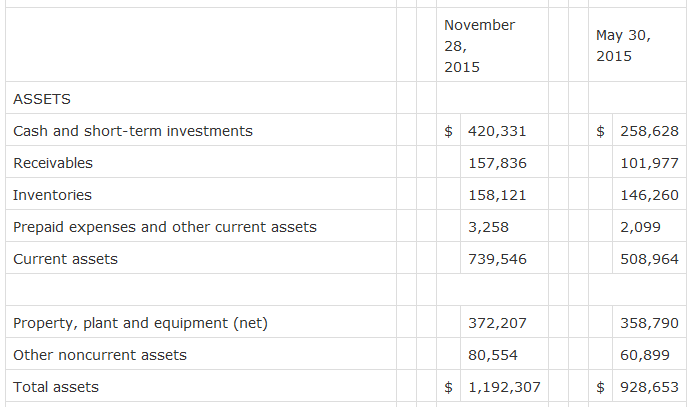Select the noncurrent value 80,554

coord(493,355)
